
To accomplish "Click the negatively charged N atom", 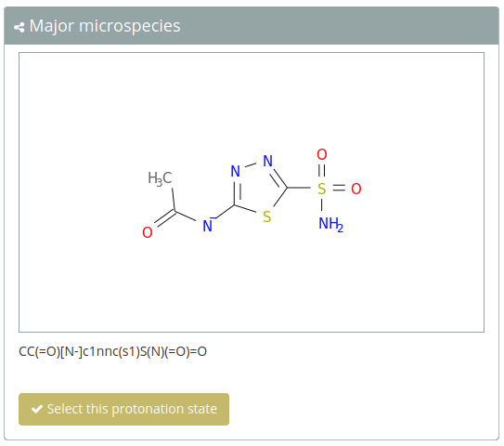I will point(208,225).
